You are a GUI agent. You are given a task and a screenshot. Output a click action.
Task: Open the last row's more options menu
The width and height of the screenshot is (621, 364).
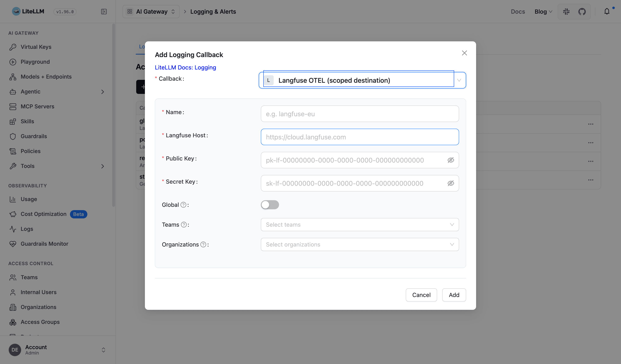[591, 180]
